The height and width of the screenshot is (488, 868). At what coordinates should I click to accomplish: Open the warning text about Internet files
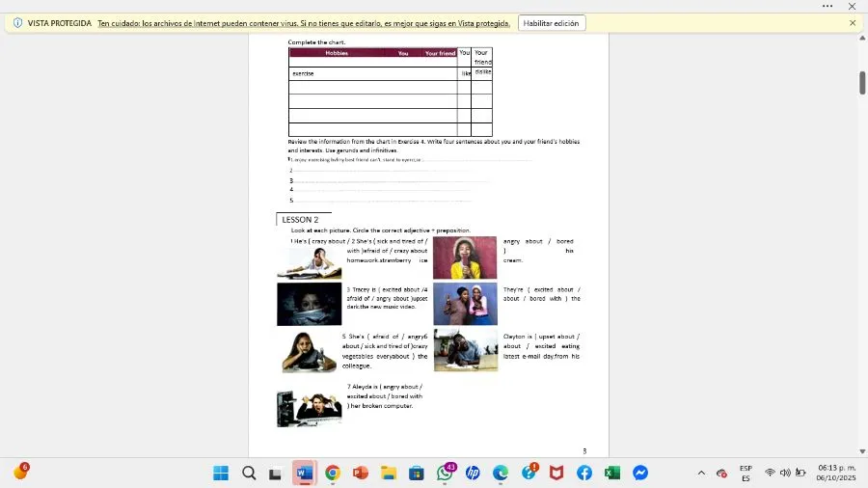304,23
